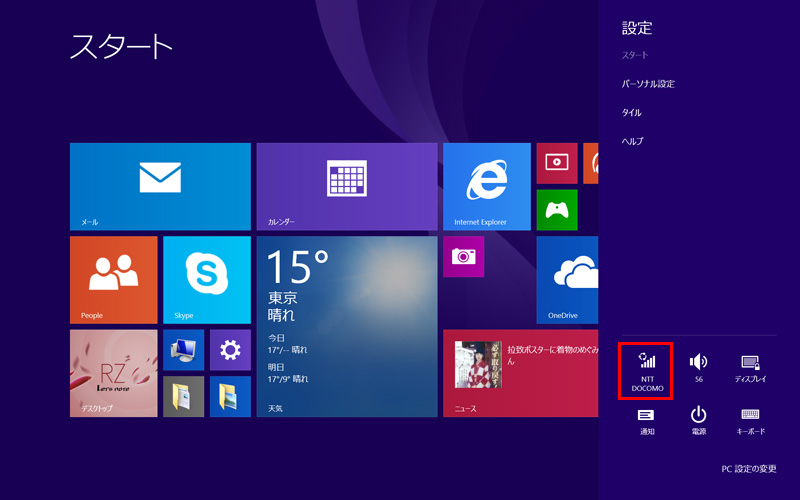Select パーソナル設定 in the Settings charm
The height and width of the screenshot is (500, 800).
pos(648,84)
